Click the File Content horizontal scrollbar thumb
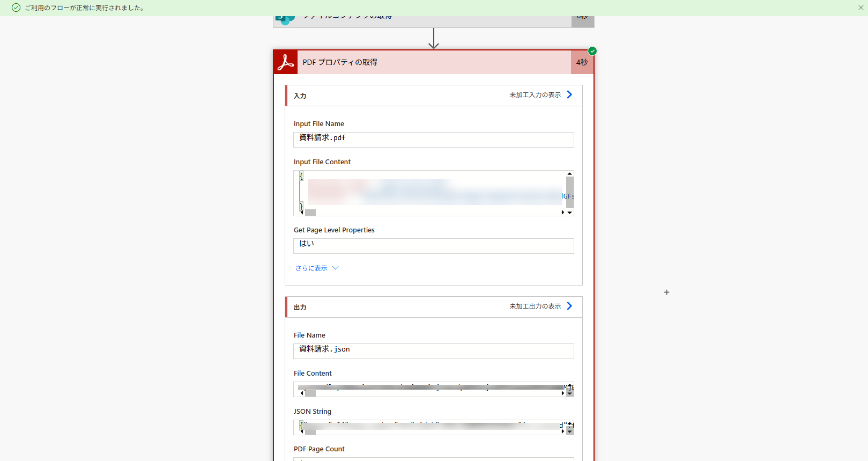 pos(310,393)
